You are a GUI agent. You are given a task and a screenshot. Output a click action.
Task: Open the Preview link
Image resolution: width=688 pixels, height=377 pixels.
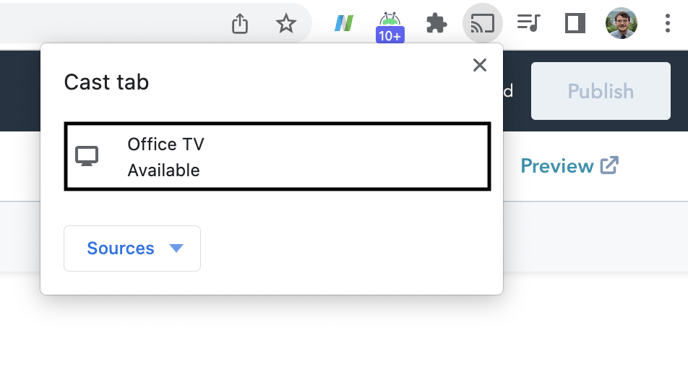click(570, 166)
